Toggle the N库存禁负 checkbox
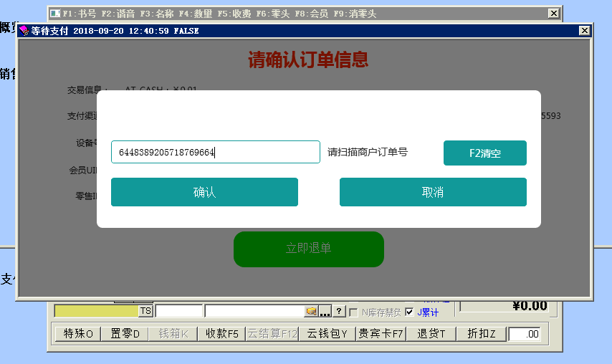The height and width of the screenshot is (364, 612). pos(353,312)
